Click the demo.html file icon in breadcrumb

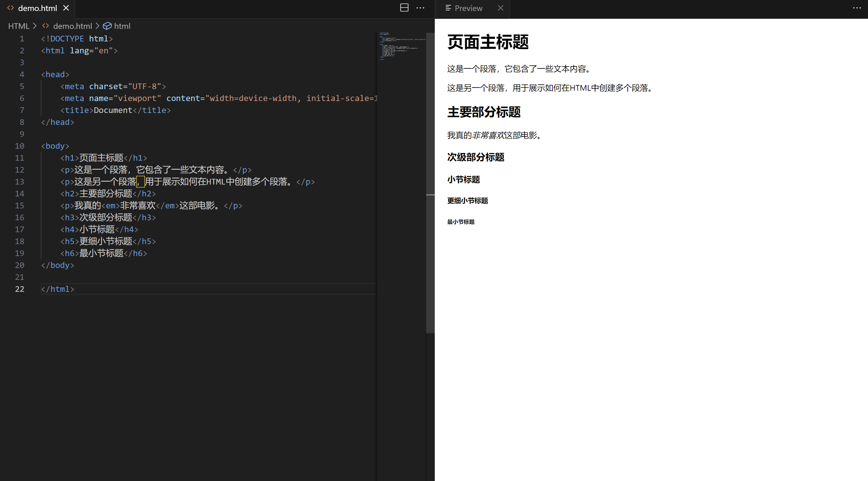tap(45, 26)
